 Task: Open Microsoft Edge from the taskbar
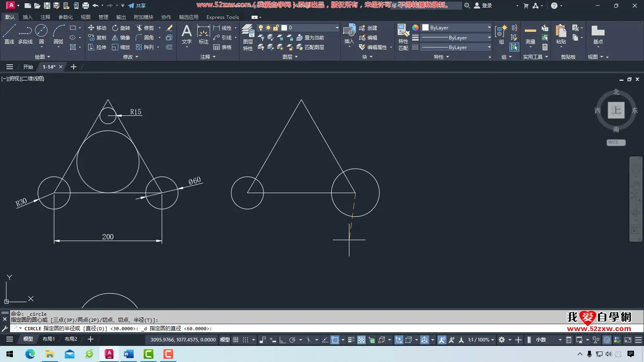tap(30, 354)
